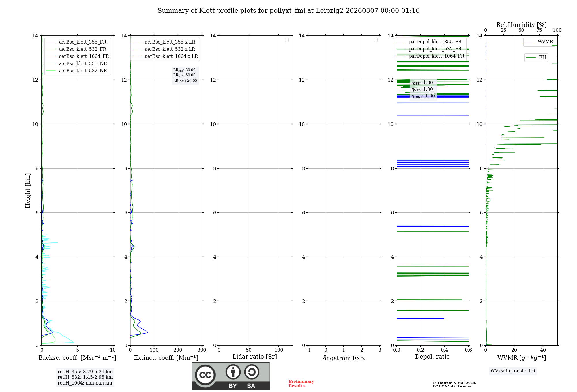Viewport: 577px width, 392px height.
Task: Click the Summary of Klett profile plots title
Action: coord(288,11)
